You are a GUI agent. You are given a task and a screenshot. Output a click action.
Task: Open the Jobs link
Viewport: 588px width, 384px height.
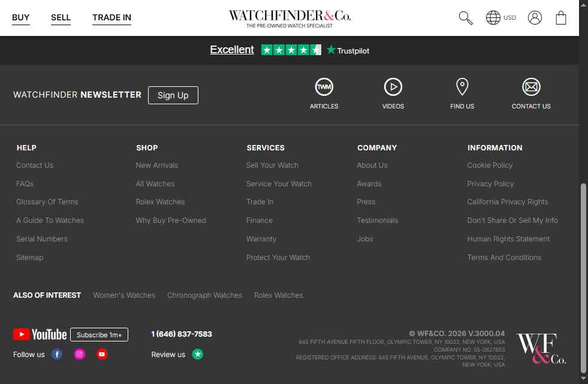(x=365, y=238)
